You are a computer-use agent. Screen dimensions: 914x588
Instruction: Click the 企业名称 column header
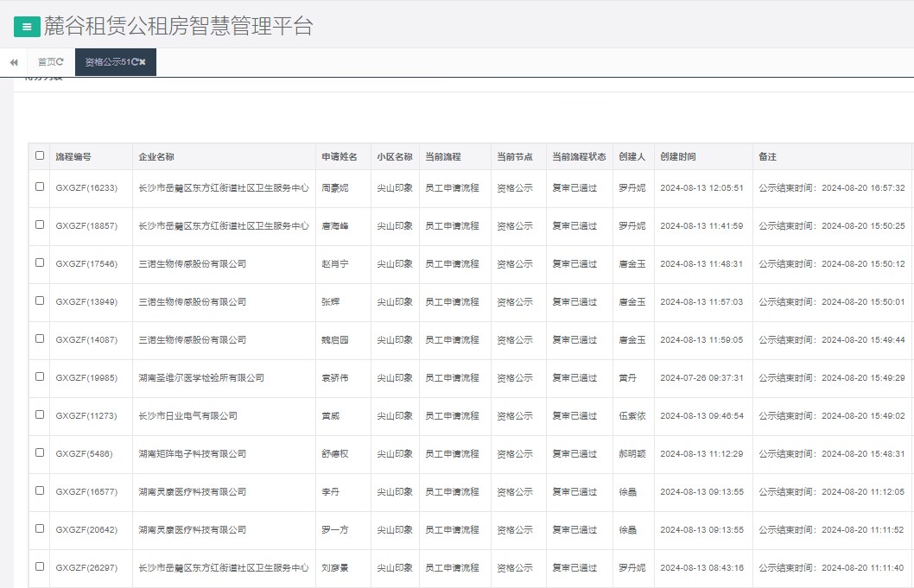click(x=156, y=156)
